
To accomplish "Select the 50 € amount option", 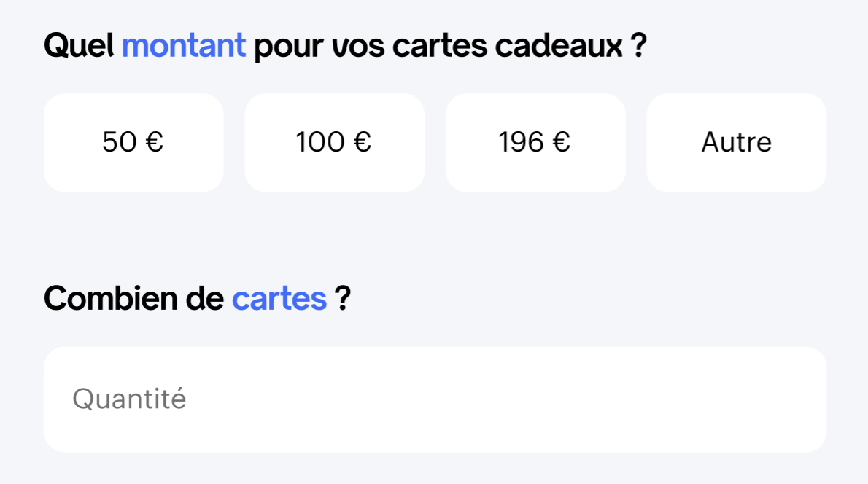I will click(x=133, y=143).
